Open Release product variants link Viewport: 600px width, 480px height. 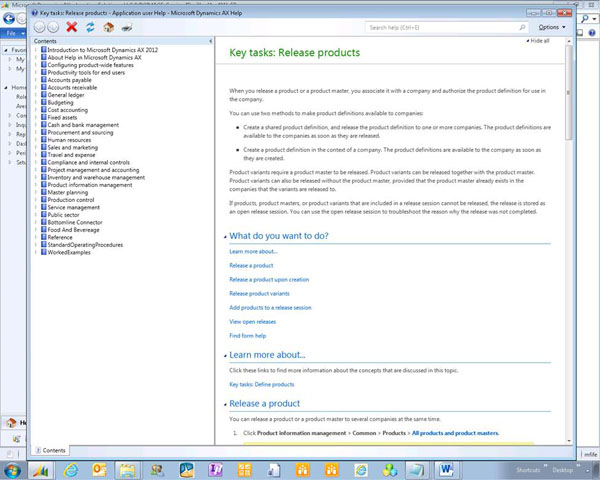[259, 294]
